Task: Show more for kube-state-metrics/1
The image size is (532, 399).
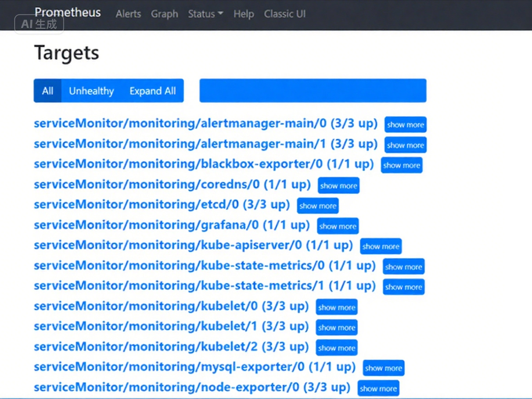Action: pos(404,287)
